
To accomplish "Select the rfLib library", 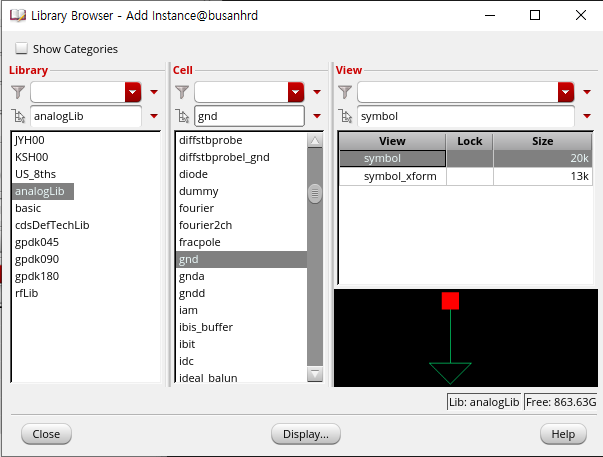I will (27, 293).
